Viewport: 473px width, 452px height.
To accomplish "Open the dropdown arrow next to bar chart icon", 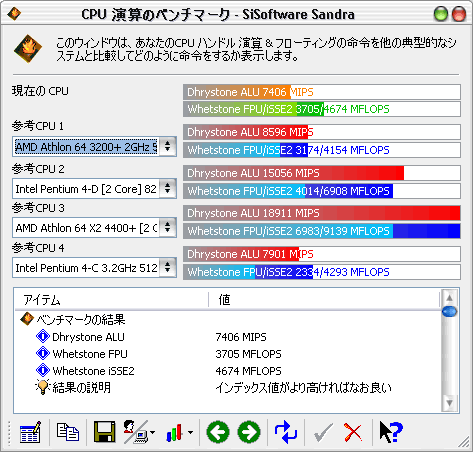I will [190, 433].
